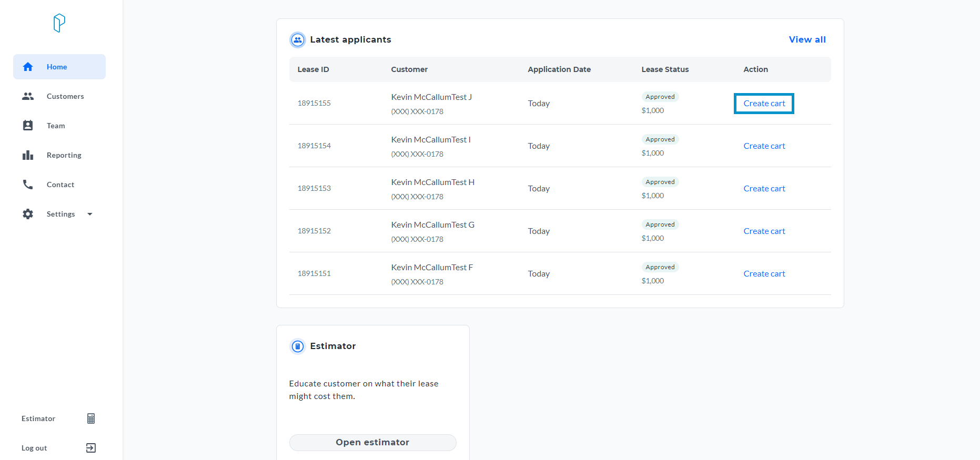Click Approved badge for lease 18915154
Screen dimensions: 980x460
coord(660,139)
